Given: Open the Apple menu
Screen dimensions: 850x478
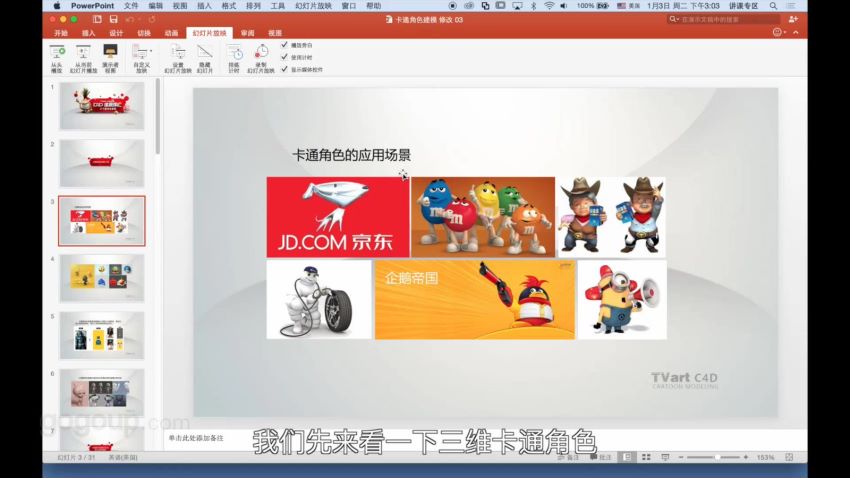Looking at the screenshot, I should (x=57, y=6).
